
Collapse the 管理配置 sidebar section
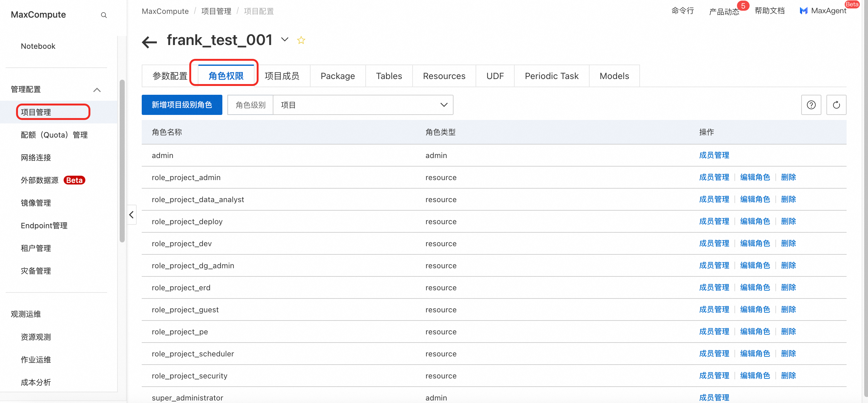pos(97,90)
